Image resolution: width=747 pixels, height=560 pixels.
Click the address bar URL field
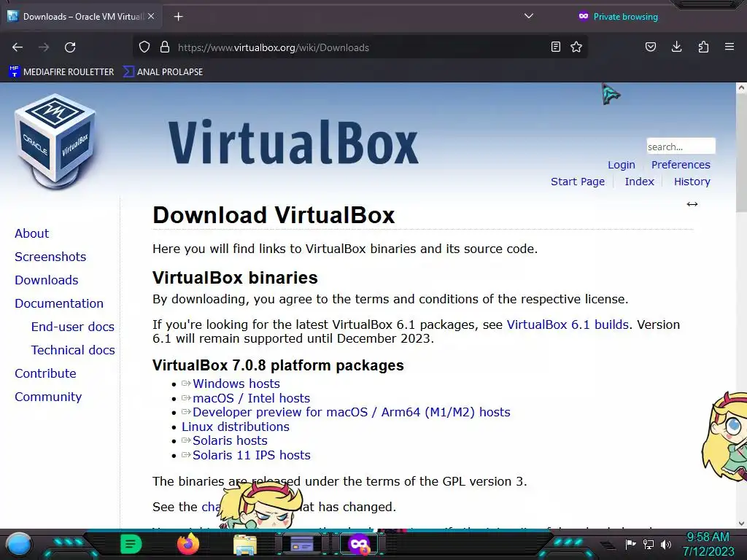tap(360, 47)
